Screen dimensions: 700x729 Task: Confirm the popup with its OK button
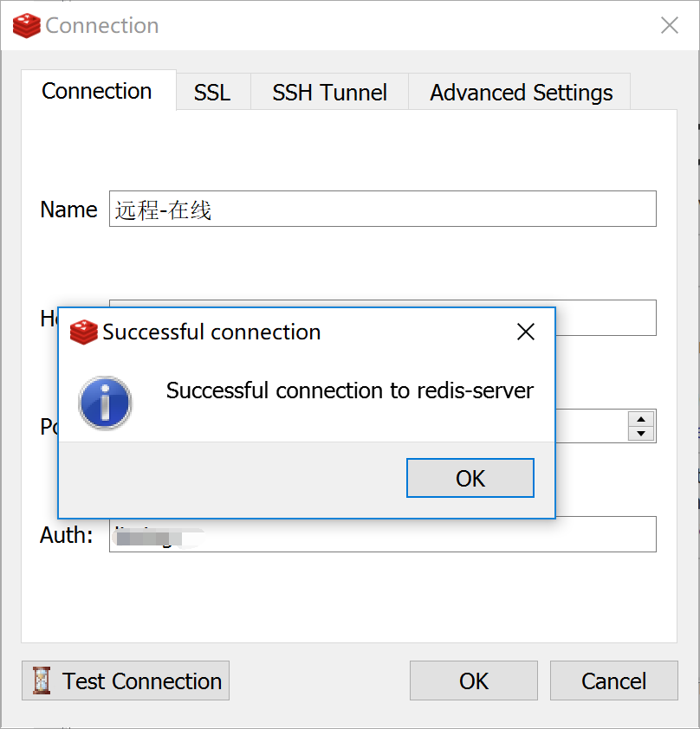tap(470, 479)
